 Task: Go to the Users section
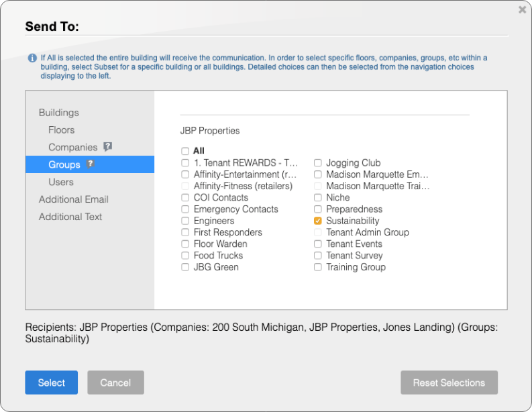click(x=61, y=182)
